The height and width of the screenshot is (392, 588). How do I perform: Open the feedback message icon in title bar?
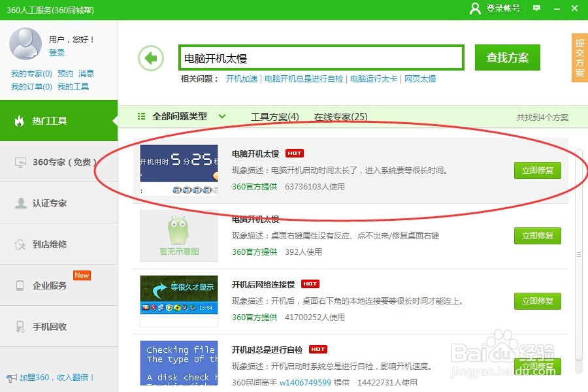[536, 8]
